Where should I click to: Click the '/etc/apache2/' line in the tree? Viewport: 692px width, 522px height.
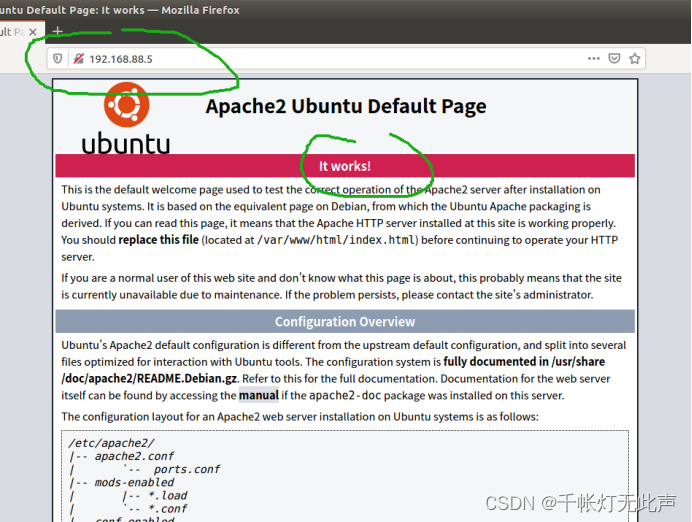111,443
